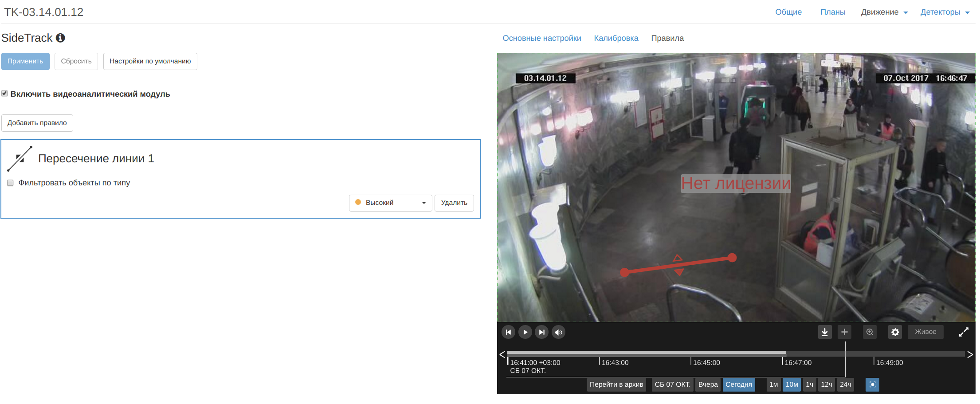Click the SideTrack info icon

click(x=60, y=38)
